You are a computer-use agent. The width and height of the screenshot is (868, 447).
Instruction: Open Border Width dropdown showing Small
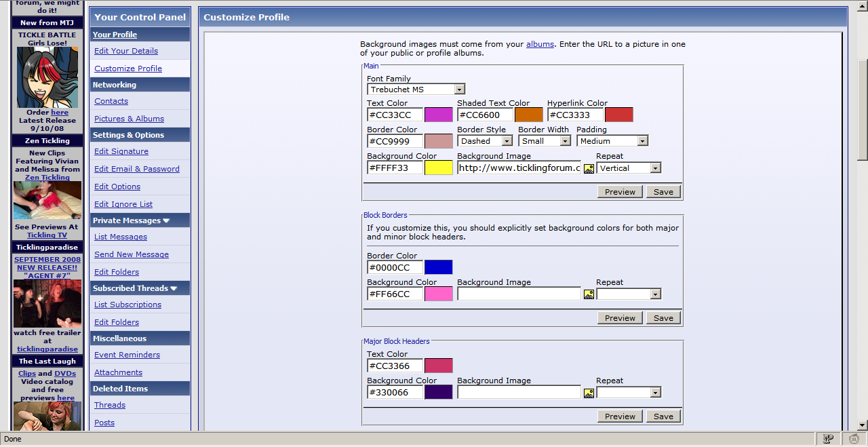565,141
